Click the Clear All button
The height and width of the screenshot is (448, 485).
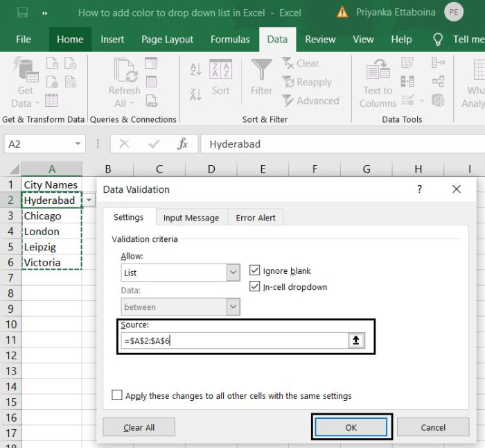[x=139, y=427]
